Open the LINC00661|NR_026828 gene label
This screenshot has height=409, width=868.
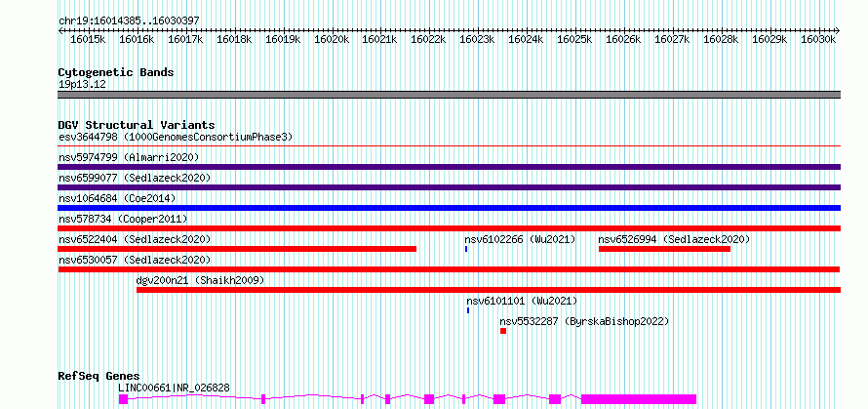174,388
